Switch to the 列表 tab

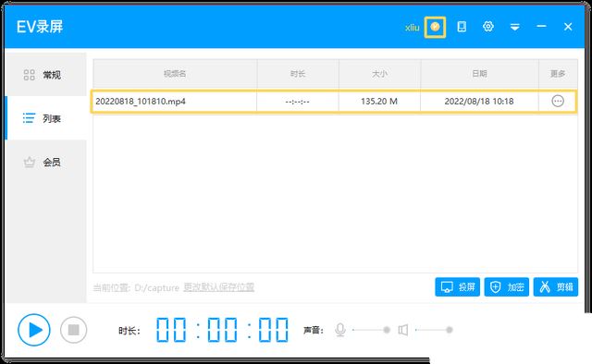[x=45, y=118]
